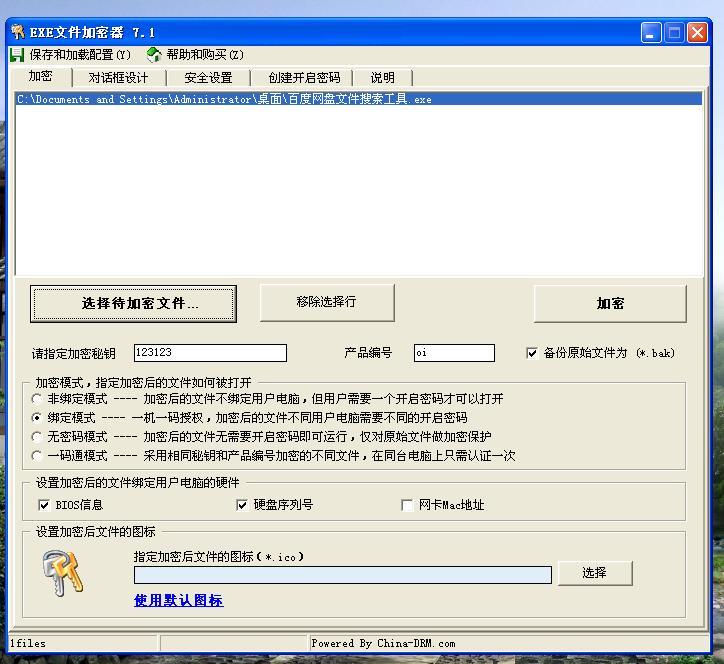
Task: Minimize the EXE文件加密器 window
Action: pyautogui.click(x=651, y=33)
